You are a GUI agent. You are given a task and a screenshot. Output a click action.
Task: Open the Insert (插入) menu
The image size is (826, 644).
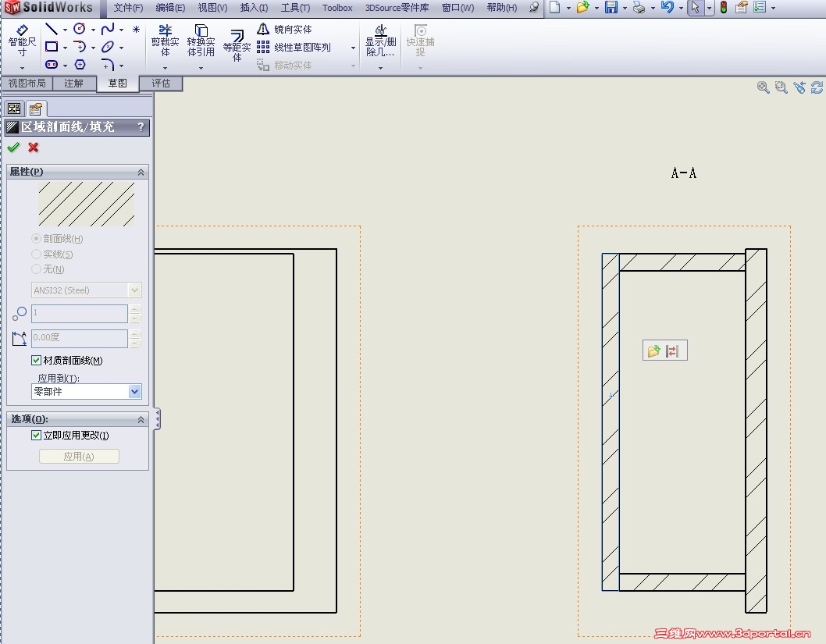254,8
